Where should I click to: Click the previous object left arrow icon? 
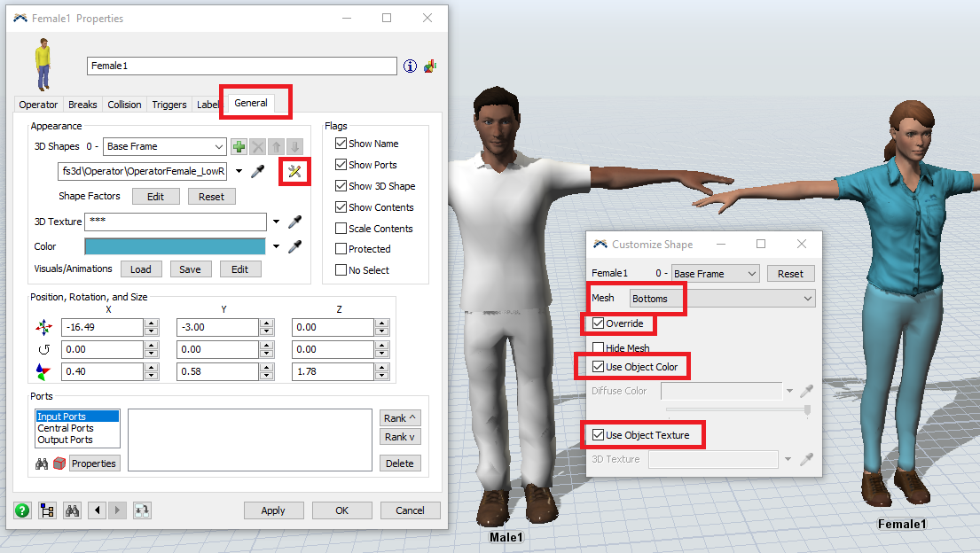(98, 510)
